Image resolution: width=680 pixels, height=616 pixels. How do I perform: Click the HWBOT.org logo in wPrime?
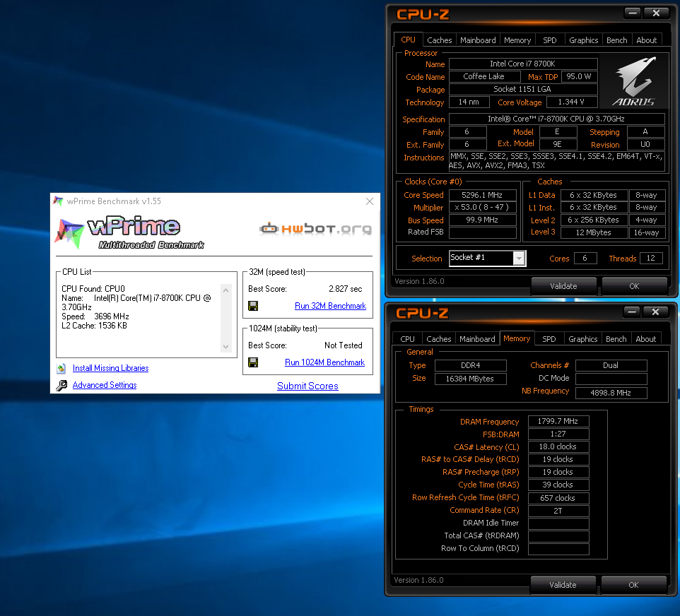(316, 228)
